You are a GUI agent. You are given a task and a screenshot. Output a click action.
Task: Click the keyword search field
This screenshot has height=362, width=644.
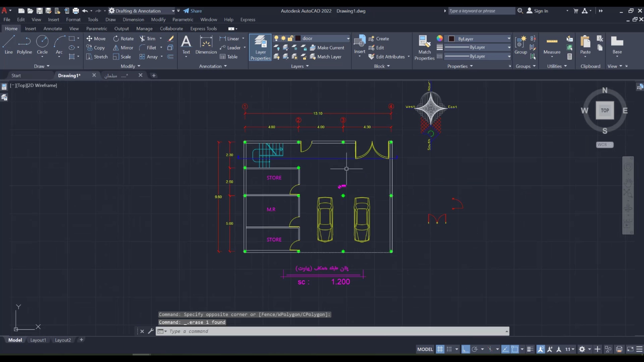pyautogui.click(x=481, y=11)
